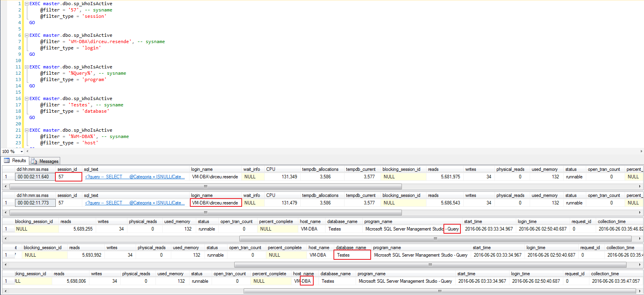
Task: Click the GO statement on line 9
Action: [x=32, y=54]
